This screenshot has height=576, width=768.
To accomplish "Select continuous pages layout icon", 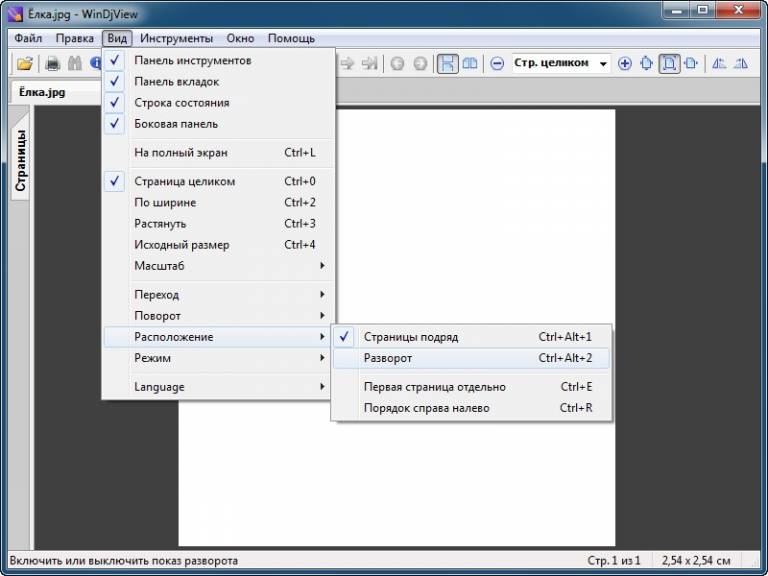I will pos(447,64).
